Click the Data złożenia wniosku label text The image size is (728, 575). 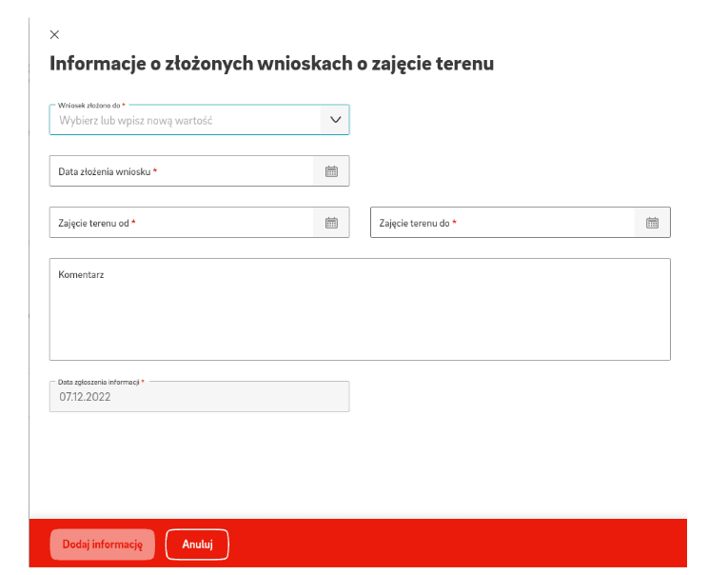(104, 171)
